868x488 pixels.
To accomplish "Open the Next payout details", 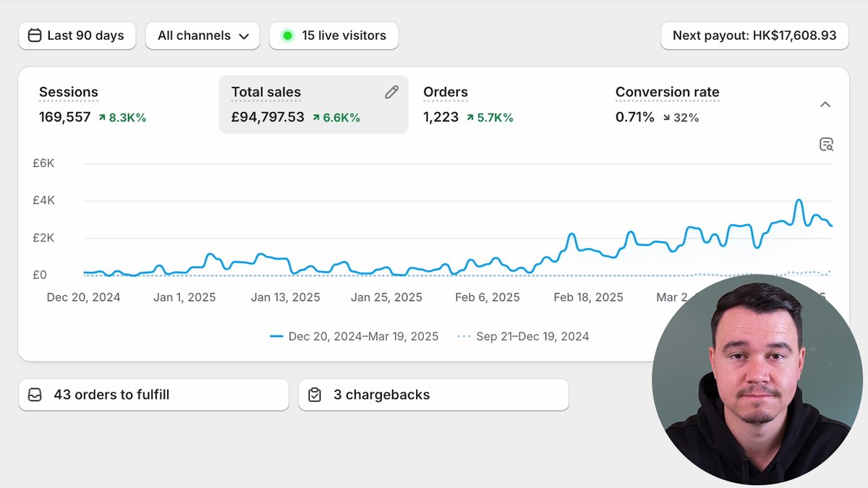I will click(x=754, y=35).
